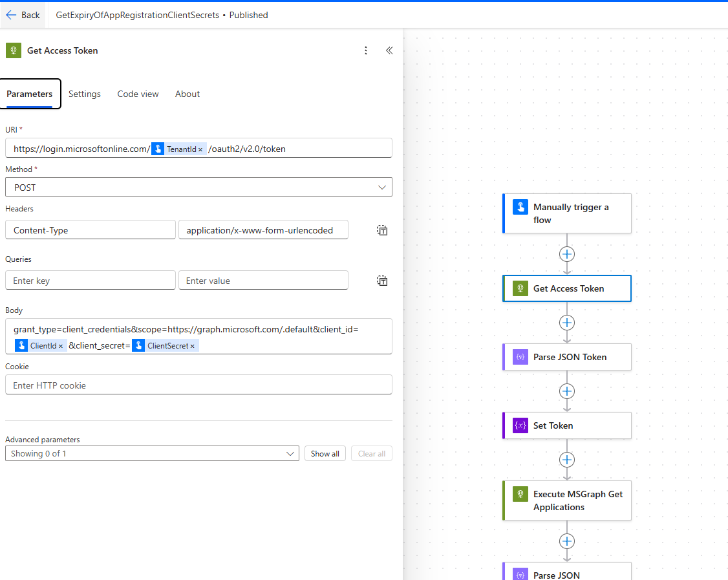The image size is (728, 580).
Task: Remove the TenantId token from URI
Action: [x=200, y=149]
